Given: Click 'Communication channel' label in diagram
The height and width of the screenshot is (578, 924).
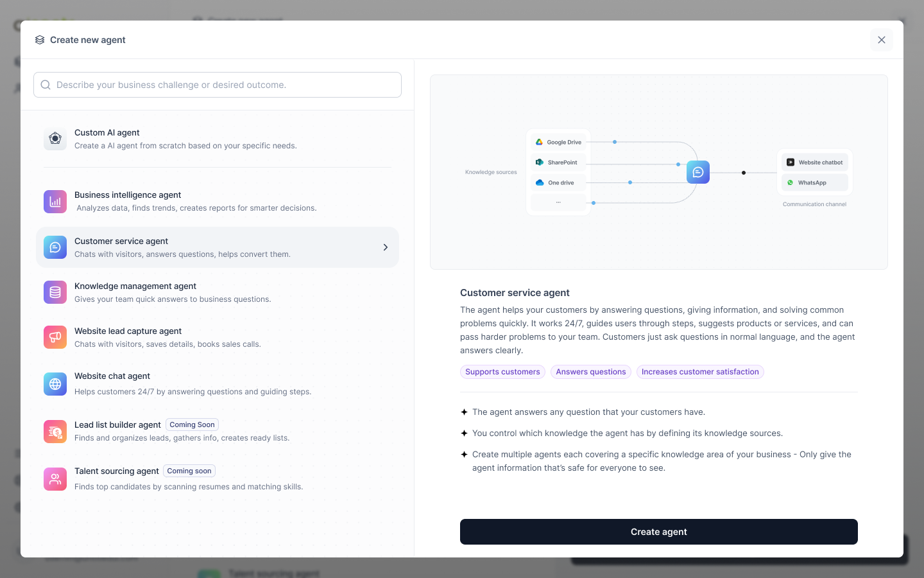Looking at the screenshot, I should [x=814, y=204].
